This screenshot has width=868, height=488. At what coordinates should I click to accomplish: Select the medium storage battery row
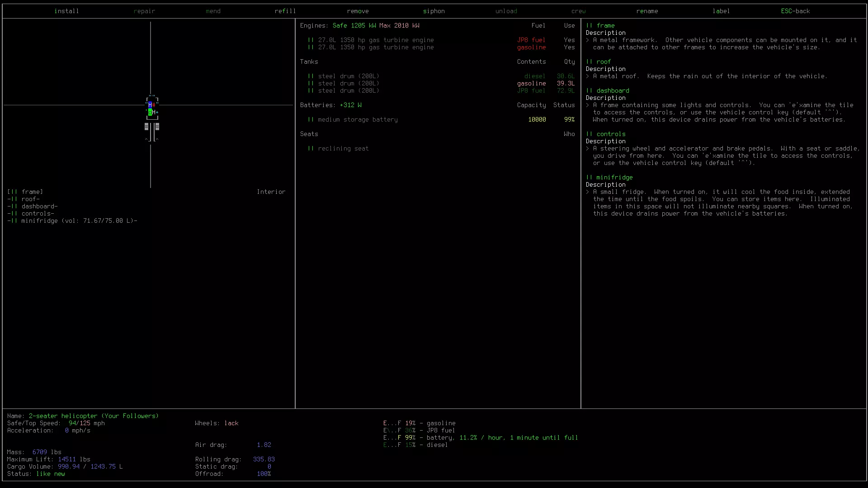pyautogui.click(x=441, y=119)
